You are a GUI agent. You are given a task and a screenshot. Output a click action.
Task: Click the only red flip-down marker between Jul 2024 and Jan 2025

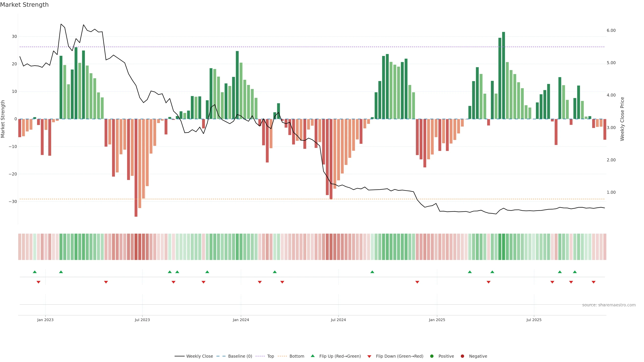pos(417,282)
